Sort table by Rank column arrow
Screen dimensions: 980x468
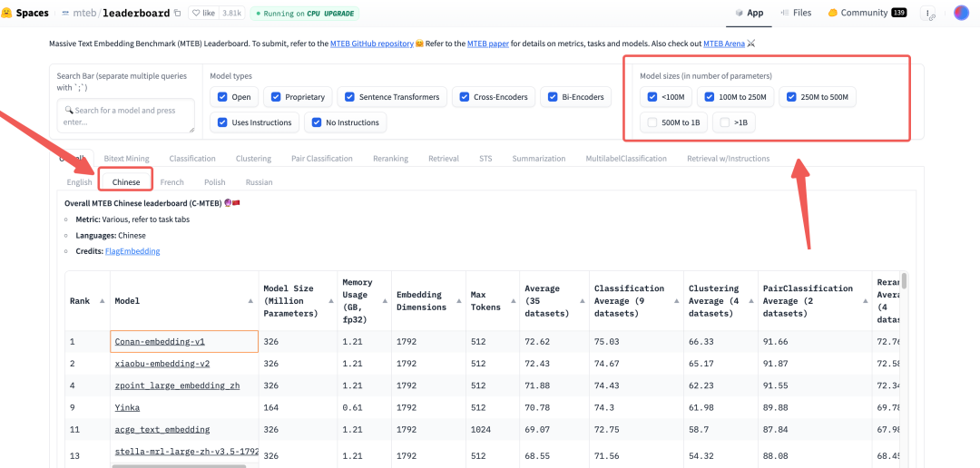click(x=102, y=301)
